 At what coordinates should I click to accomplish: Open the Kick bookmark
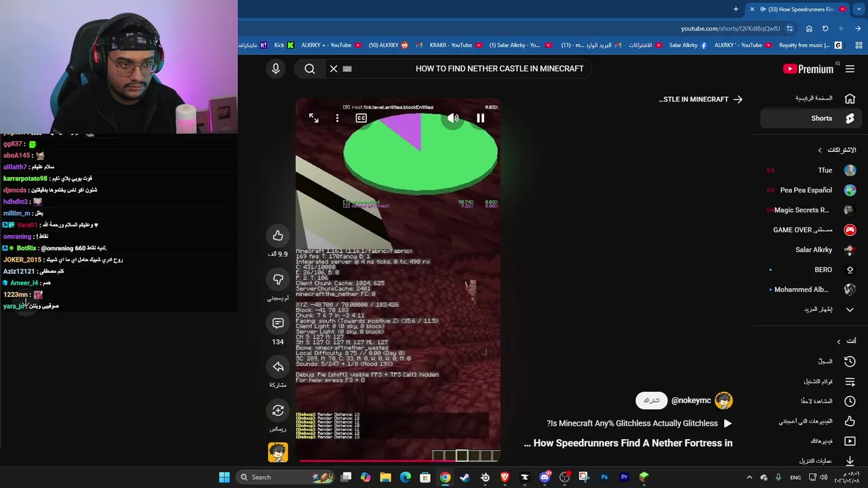[x=284, y=45]
